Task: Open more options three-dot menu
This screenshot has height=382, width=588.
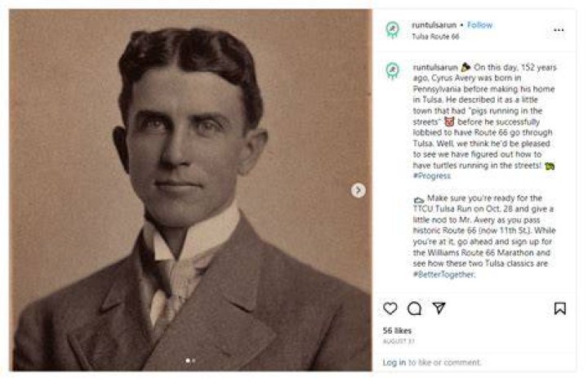Action: tap(559, 30)
